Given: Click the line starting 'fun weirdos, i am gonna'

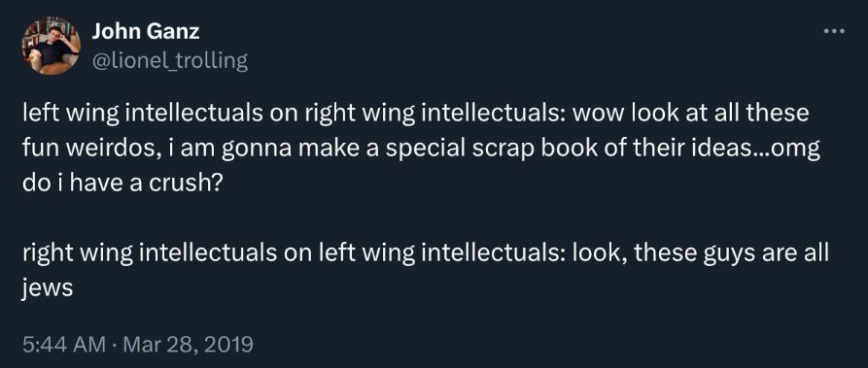Looking at the screenshot, I should [x=421, y=149].
